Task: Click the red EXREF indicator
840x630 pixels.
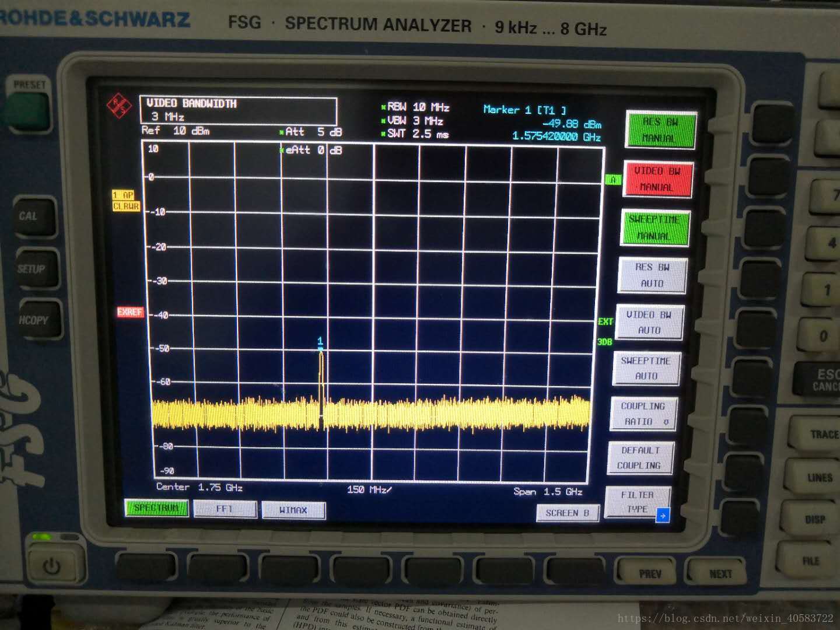Action: [x=129, y=312]
